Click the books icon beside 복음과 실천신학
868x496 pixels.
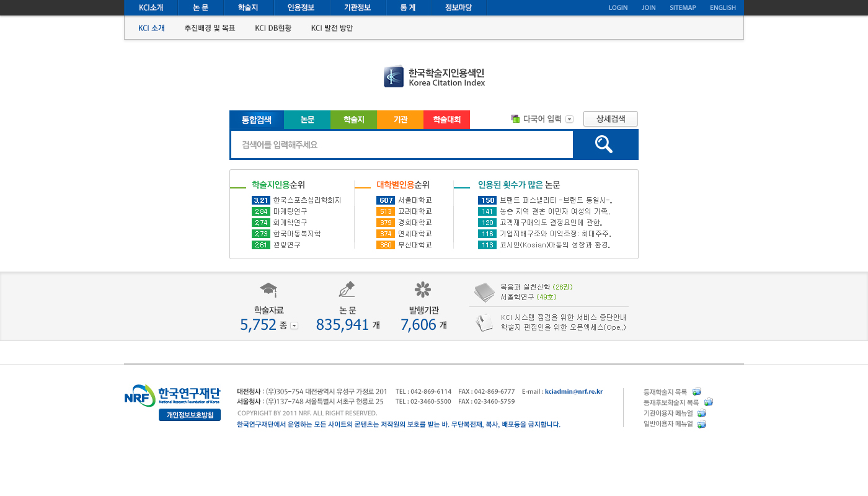484,292
